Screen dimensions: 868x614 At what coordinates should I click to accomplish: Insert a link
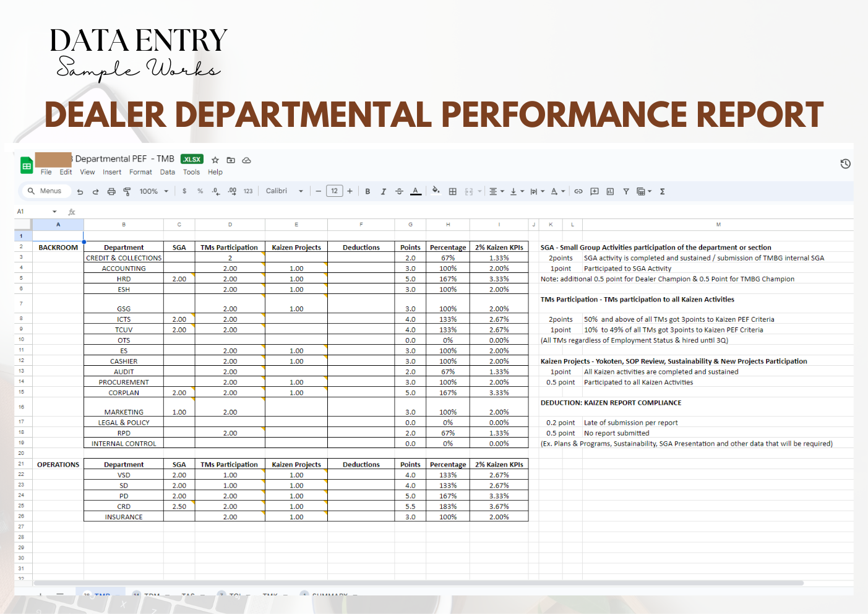(578, 192)
